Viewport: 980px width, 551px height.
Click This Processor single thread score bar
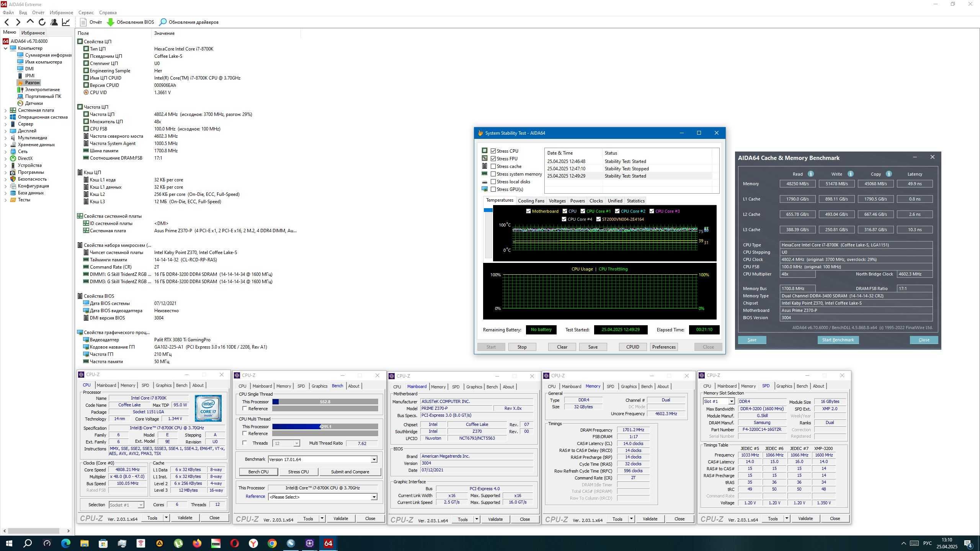(325, 402)
